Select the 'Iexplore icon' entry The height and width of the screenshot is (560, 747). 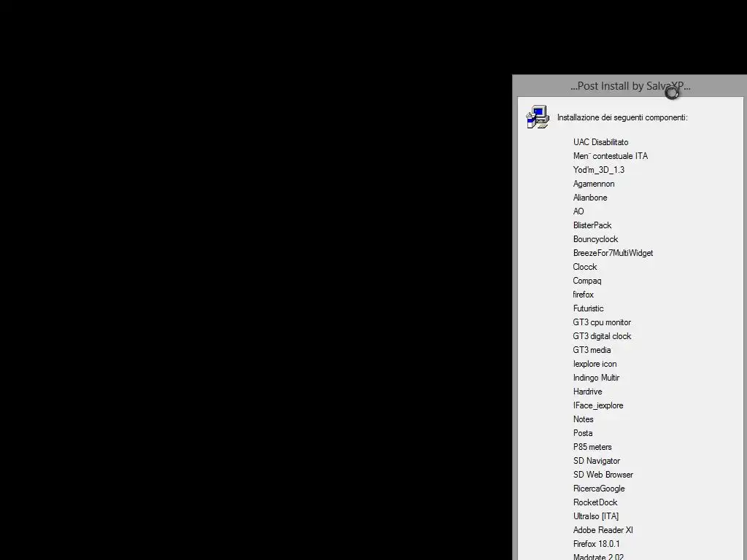[595, 364]
